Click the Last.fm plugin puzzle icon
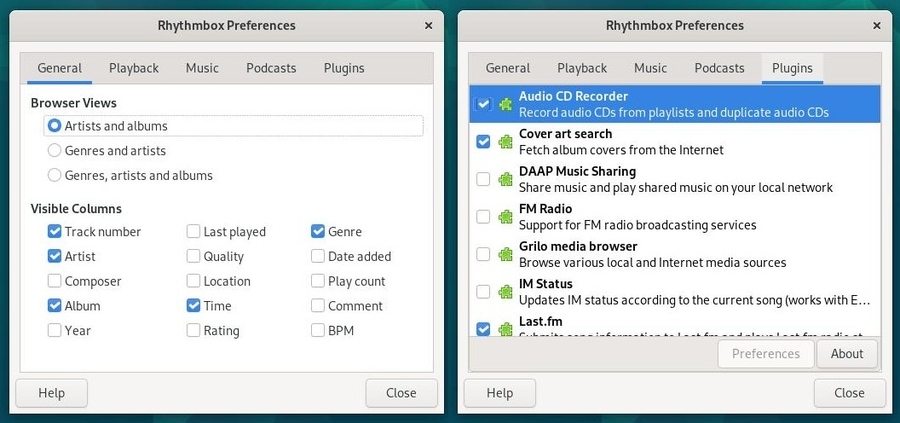 [x=505, y=329]
